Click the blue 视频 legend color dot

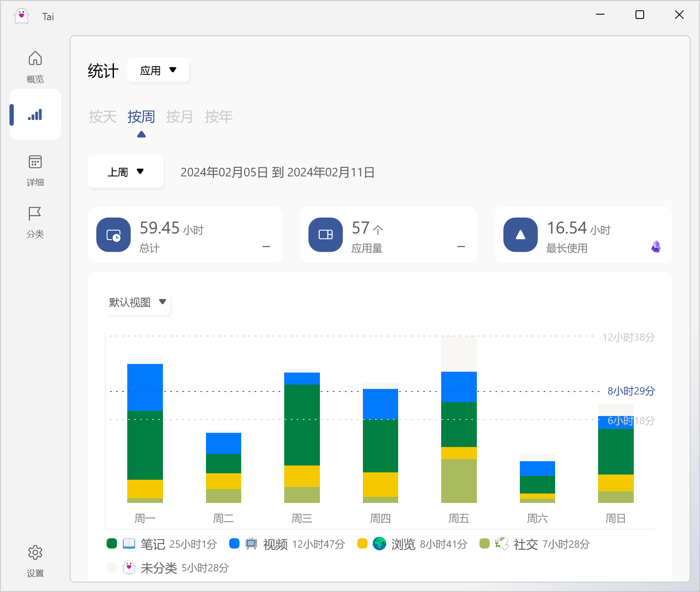point(234,543)
